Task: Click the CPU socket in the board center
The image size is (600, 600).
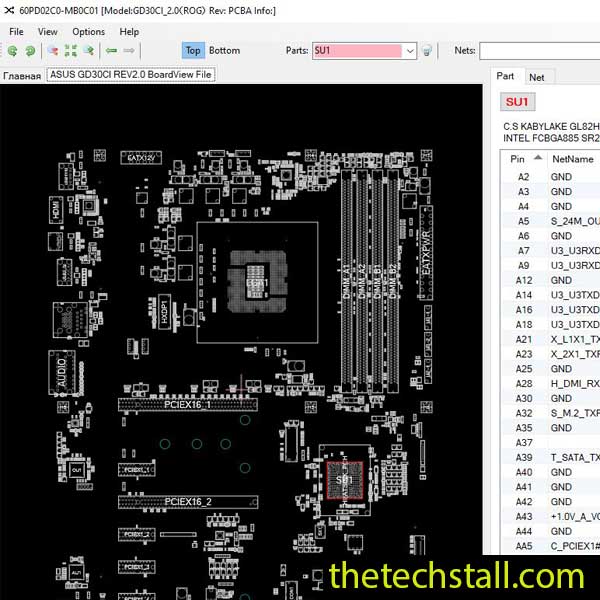Action: (x=257, y=282)
